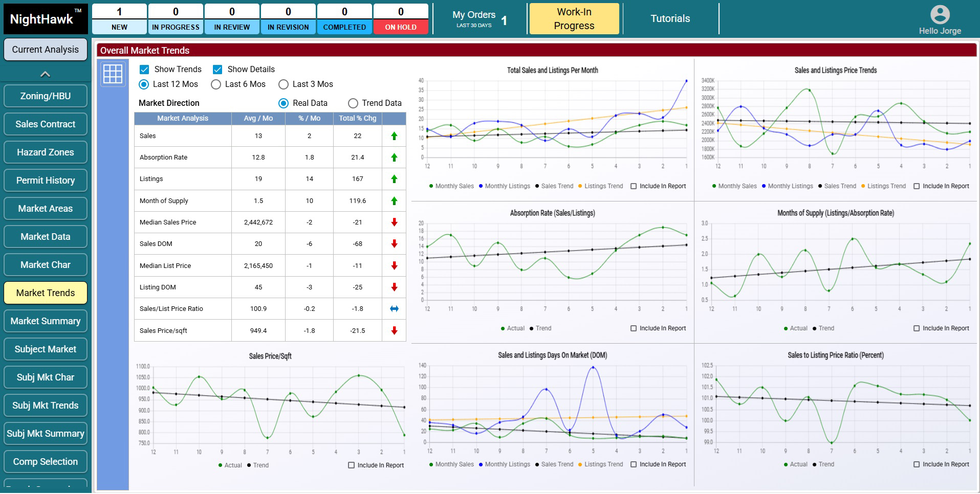Navigate to Market Areas
This screenshot has height=494, width=980.
click(x=46, y=209)
